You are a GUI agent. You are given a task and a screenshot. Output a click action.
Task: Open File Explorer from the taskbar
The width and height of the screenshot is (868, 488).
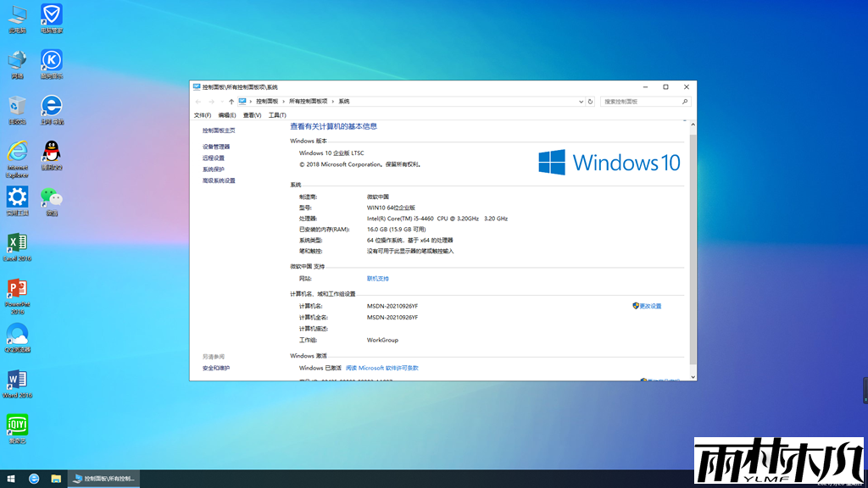[x=56, y=479]
